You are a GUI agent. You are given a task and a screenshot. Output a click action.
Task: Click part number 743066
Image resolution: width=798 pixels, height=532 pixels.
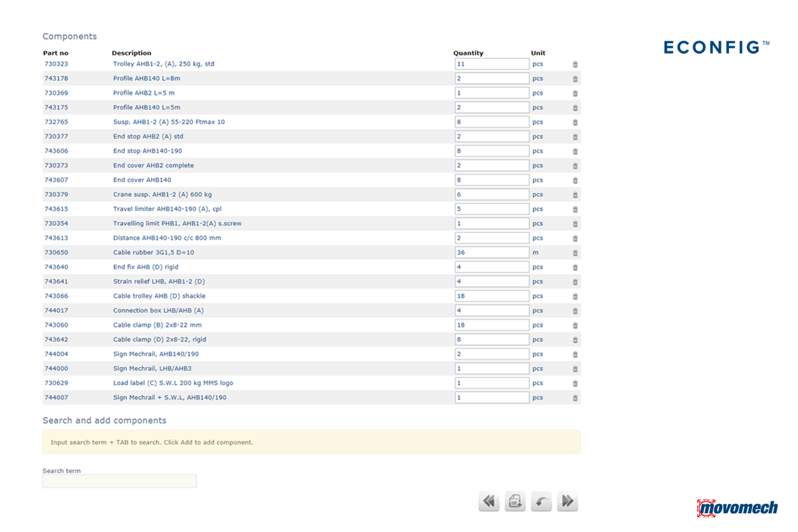click(56, 296)
